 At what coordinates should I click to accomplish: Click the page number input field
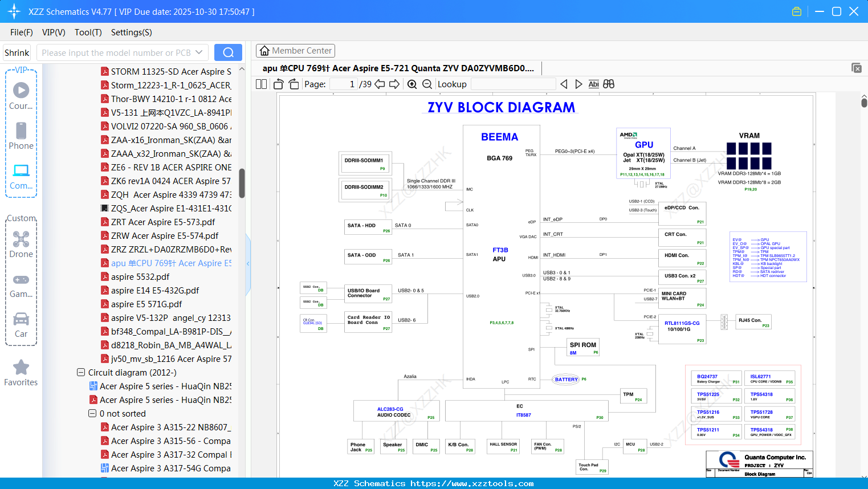[x=344, y=84]
